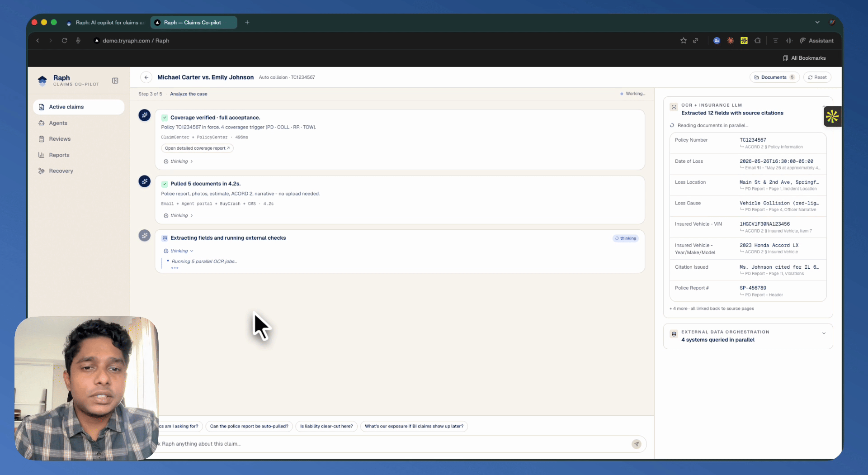The width and height of the screenshot is (868, 475).
Task: Click the 'PD Report - Page I, Incident Location' citation
Action: pos(781,189)
